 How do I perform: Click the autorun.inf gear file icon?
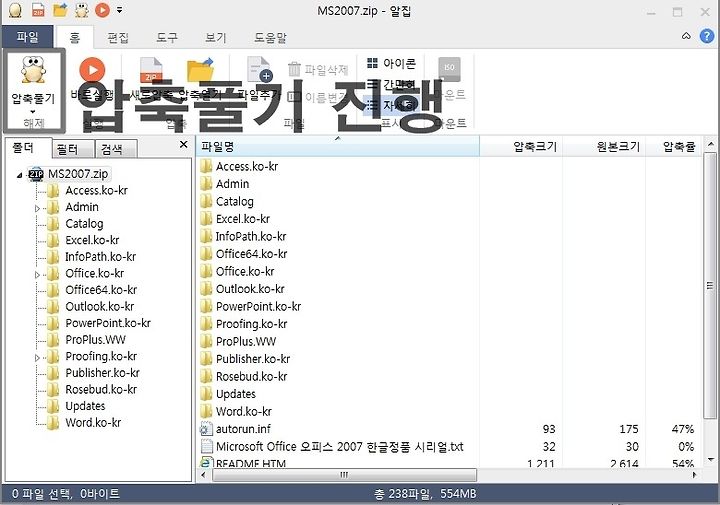[206, 429]
